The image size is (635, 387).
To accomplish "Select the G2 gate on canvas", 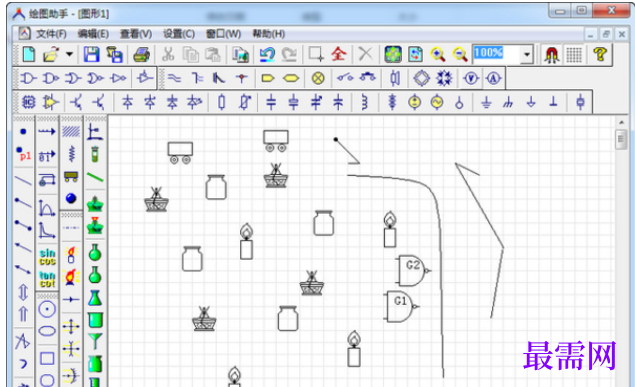I will [x=413, y=270].
